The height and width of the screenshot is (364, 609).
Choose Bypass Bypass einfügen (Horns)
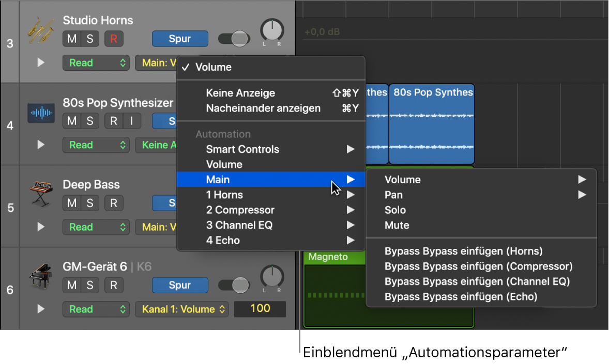tap(481, 251)
